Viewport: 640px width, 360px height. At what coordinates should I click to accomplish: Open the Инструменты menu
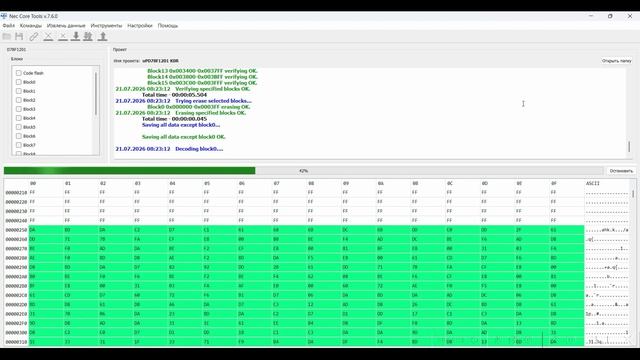106,26
